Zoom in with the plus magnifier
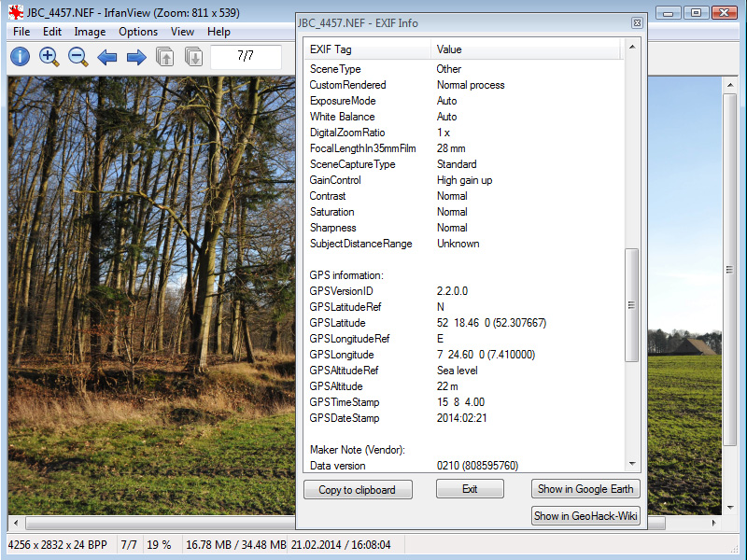This screenshot has height=560, width=747. (49, 57)
